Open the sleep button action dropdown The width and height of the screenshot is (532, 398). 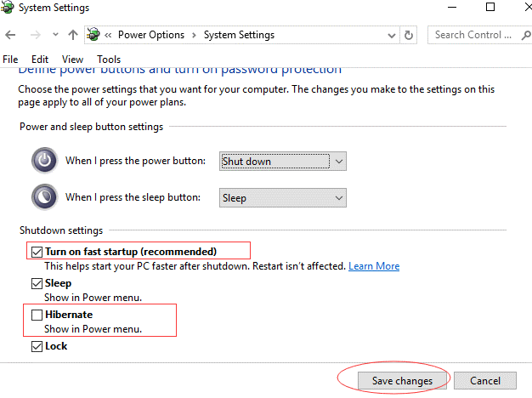coord(282,198)
